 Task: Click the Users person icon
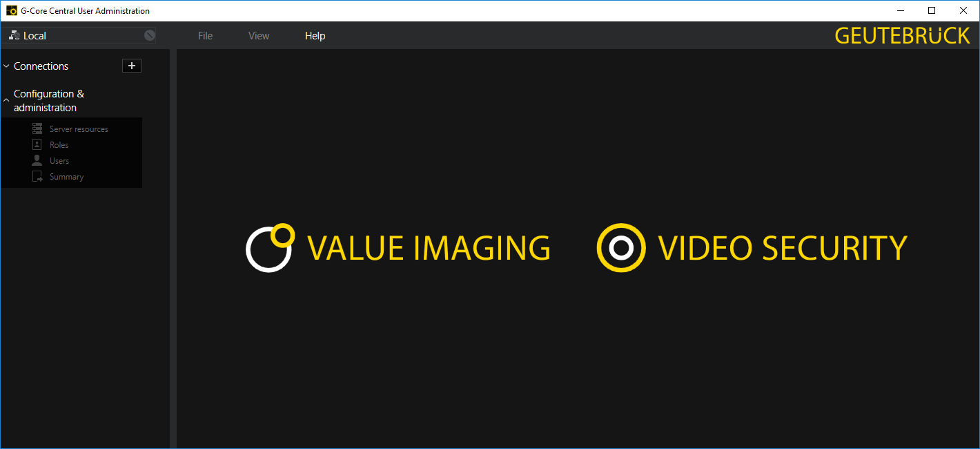point(37,160)
